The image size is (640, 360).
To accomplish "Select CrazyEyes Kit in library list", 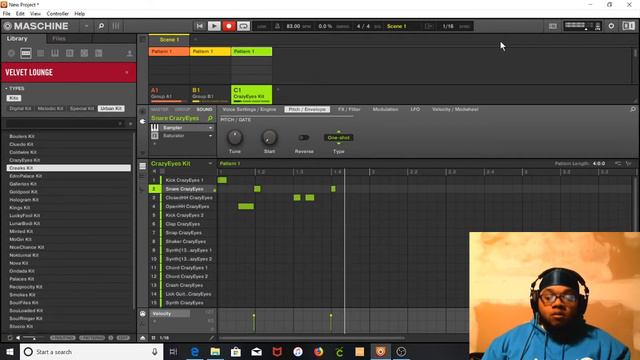I will 69,160.
